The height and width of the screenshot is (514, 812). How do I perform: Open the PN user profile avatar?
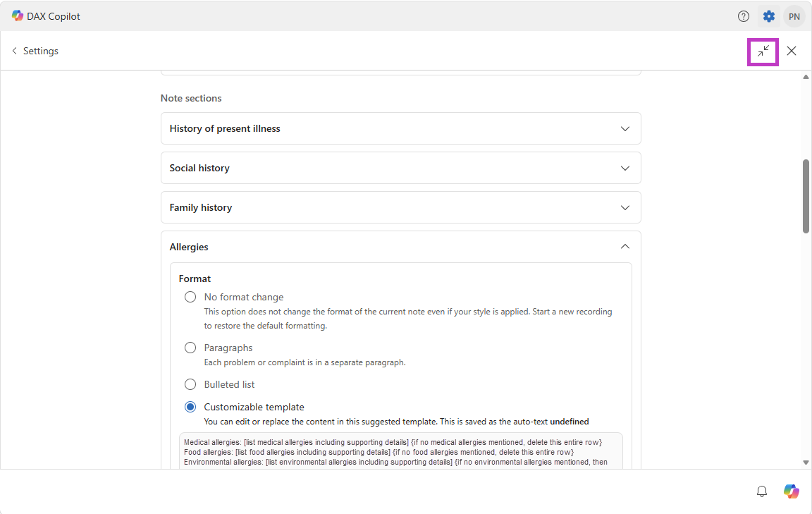pos(794,17)
